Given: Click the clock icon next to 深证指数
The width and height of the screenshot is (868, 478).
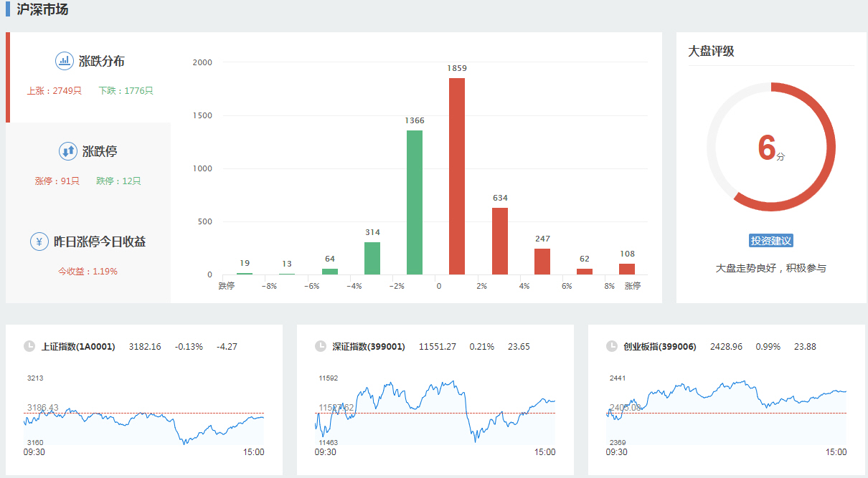Looking at the screenshot, I should [x=321, y=346].
